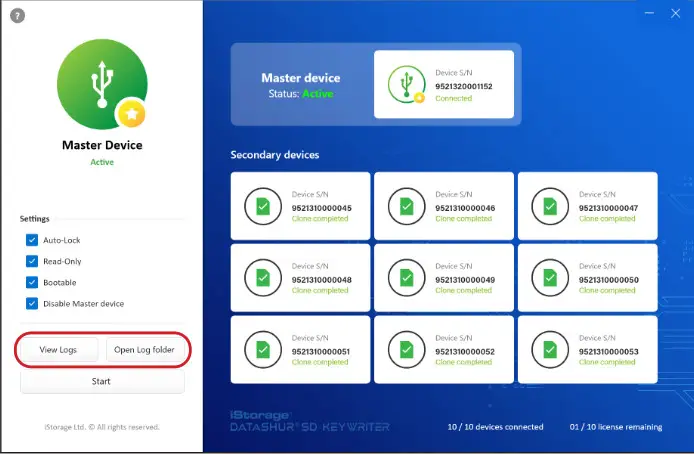Uncheck the Bootable setting
This screenshot has height=454, width=694.
[x=32, y=282]
